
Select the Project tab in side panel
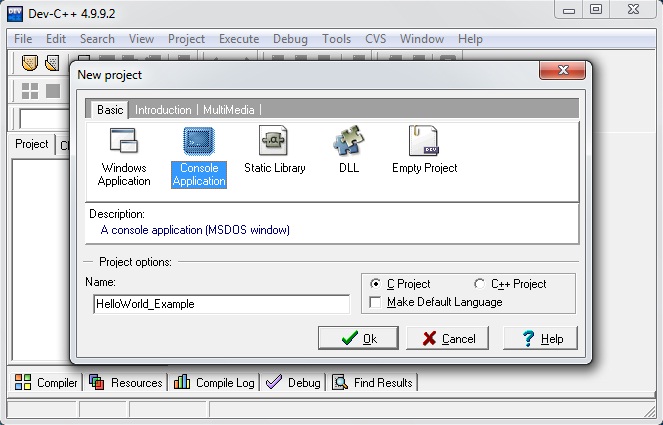(32, 144)
